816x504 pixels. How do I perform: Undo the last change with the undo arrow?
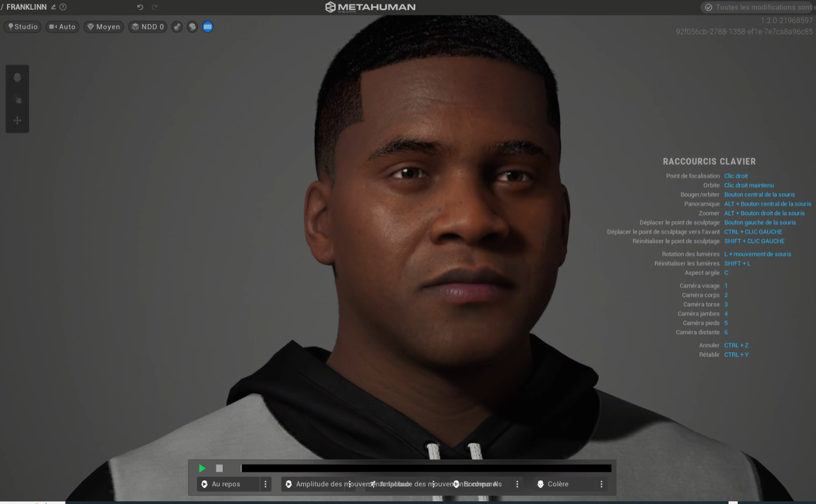[140, 7]
